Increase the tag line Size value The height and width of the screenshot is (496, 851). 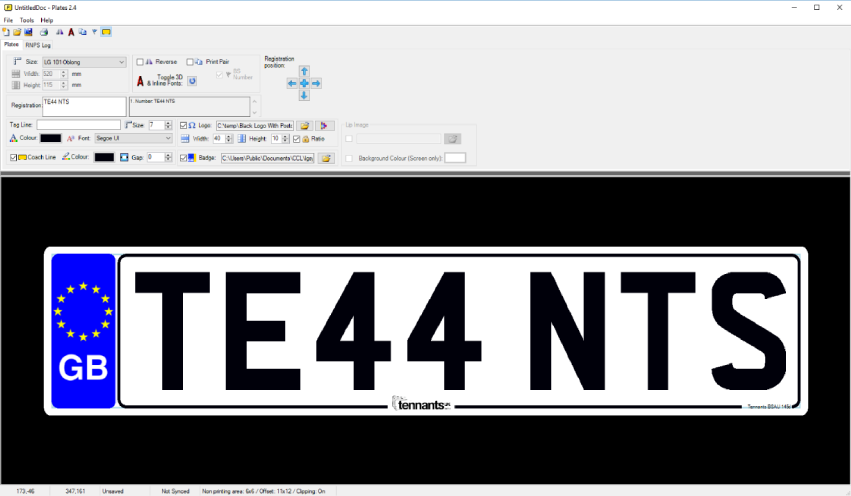point(168,123)
